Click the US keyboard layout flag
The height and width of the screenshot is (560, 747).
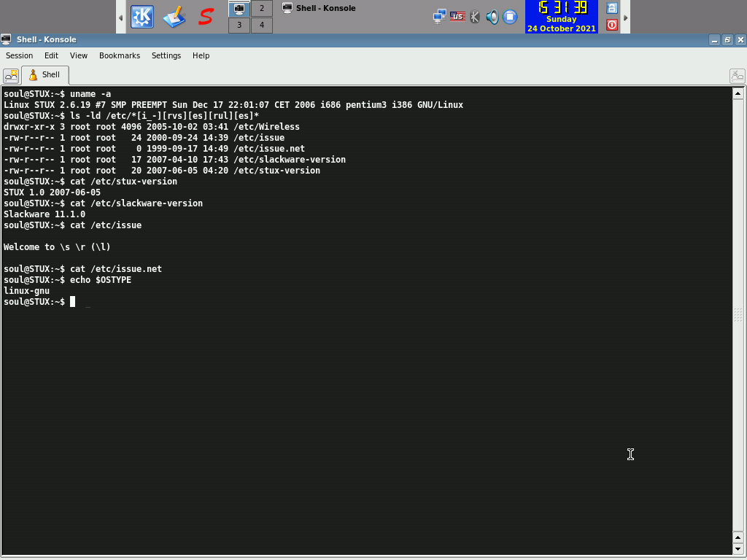tap(457, 17)
